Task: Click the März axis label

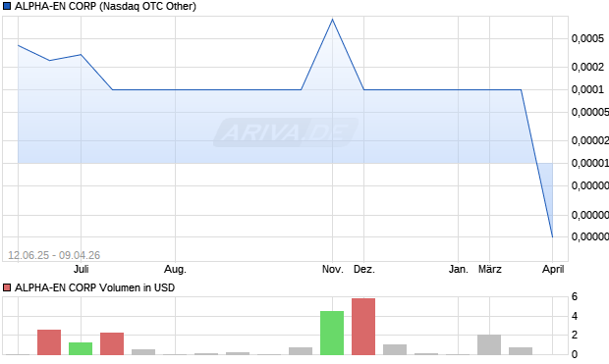Action: 490,269
